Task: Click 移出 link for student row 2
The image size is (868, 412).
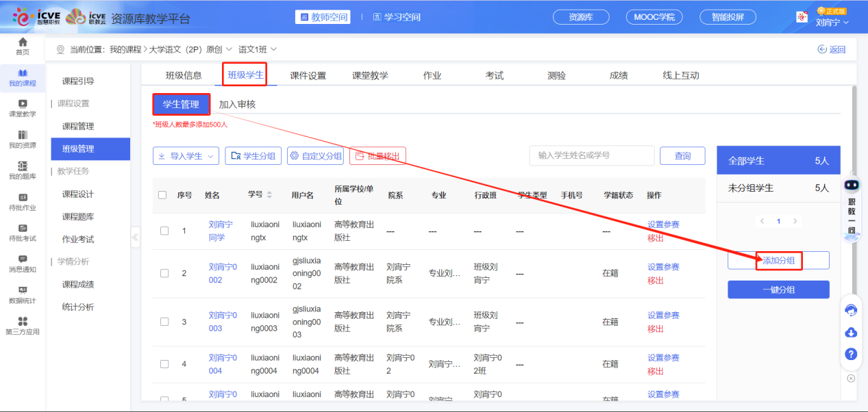Action: click(656, 281)
